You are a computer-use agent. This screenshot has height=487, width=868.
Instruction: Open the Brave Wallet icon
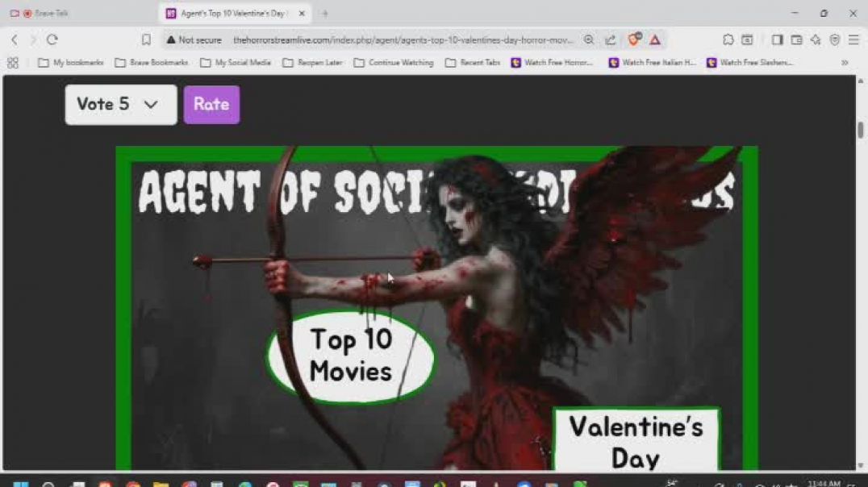(796, 40)
